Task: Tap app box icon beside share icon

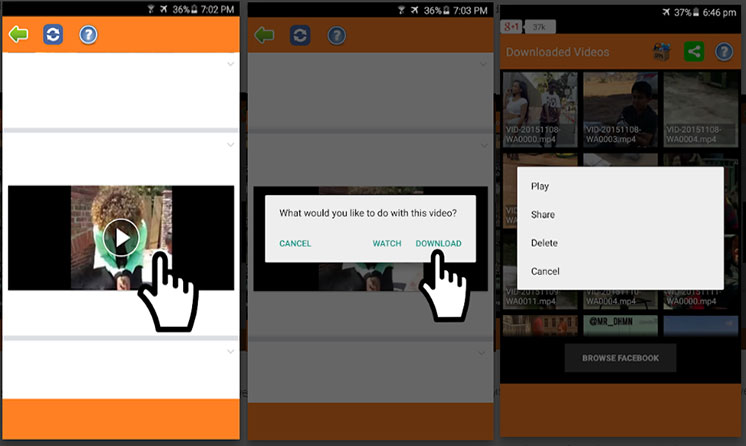Action: pos(661,51)
